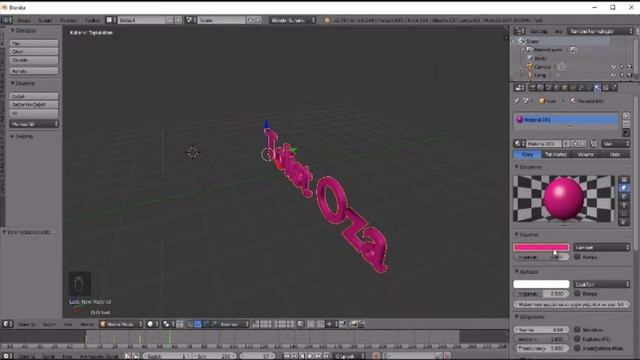The image size is (640, 360).
Task: Set material preview to monkey
Action: coord(624,205)
